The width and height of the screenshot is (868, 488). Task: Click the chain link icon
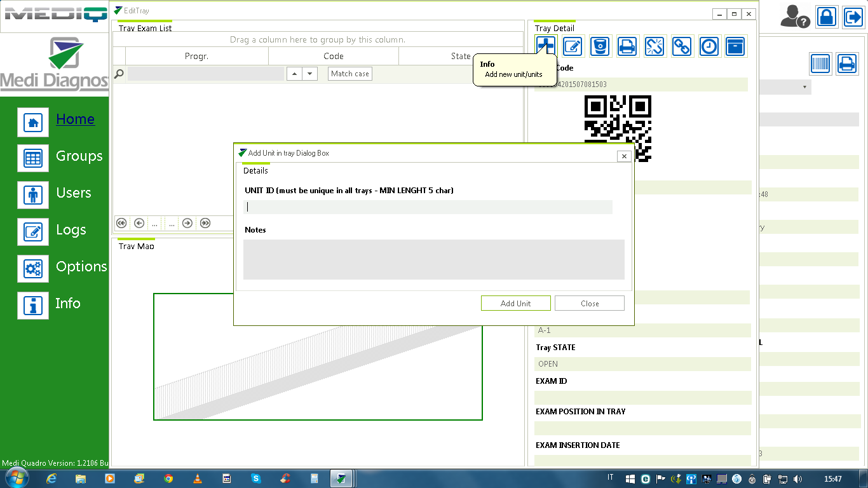click(x=682, y=46)
